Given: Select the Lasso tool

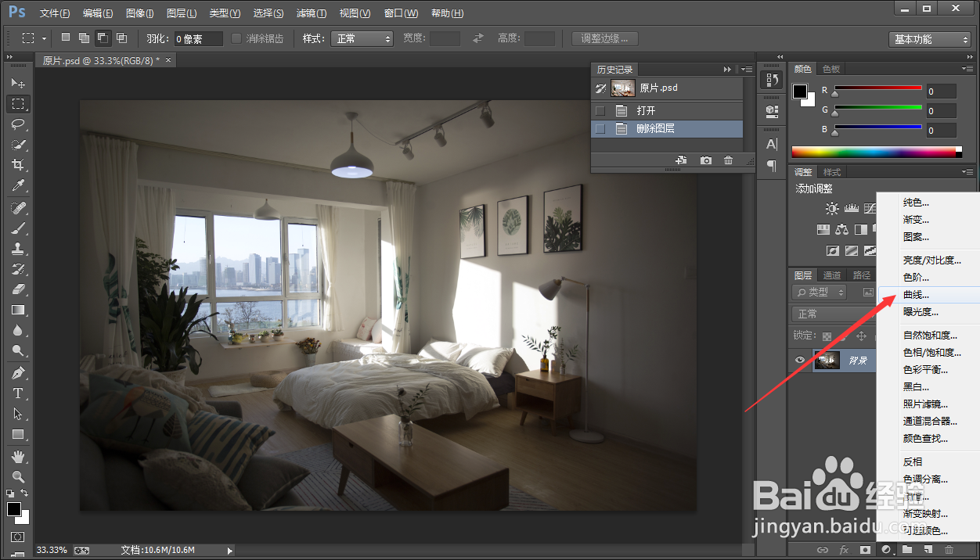Looking at the screenshot, I should point(18,124).
